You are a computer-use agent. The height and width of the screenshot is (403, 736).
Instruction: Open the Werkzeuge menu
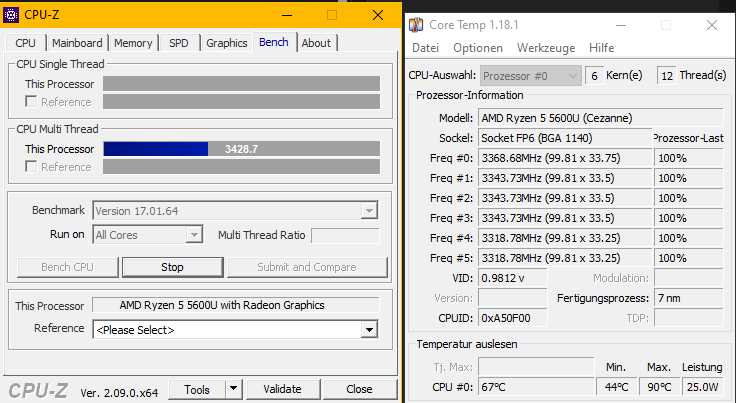(546, 48)
